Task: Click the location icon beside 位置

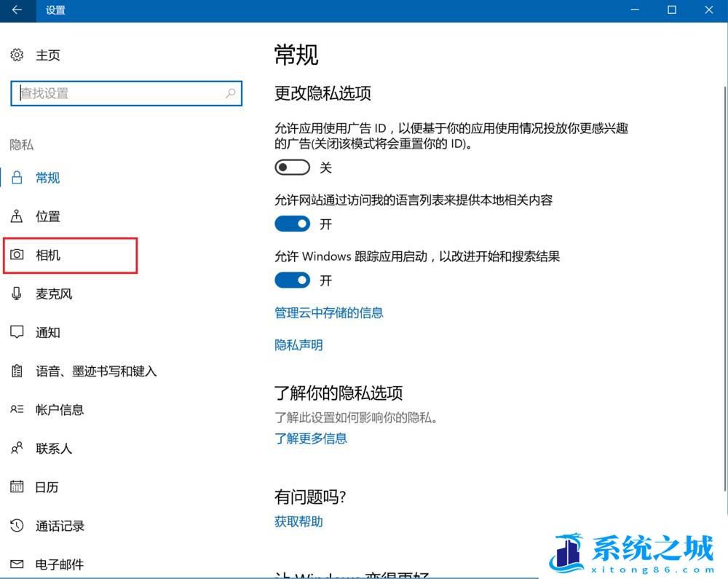Action: pos(17,216)
